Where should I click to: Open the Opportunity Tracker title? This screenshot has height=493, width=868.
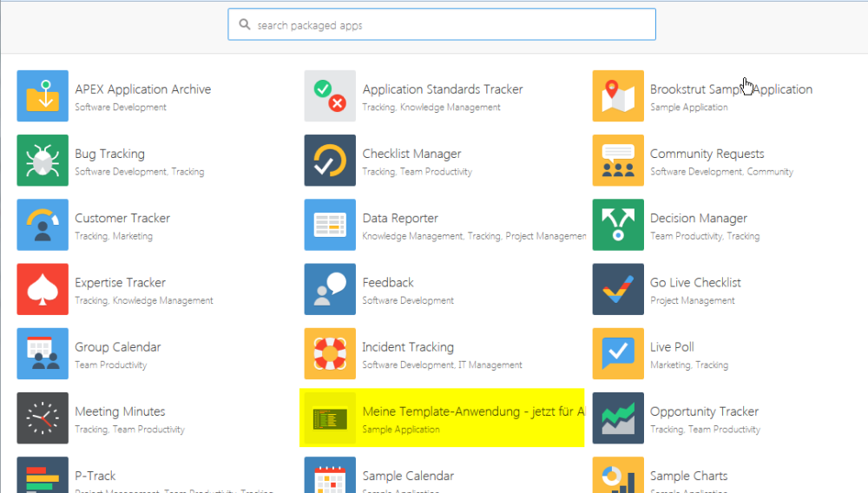(x=704, y=411)
